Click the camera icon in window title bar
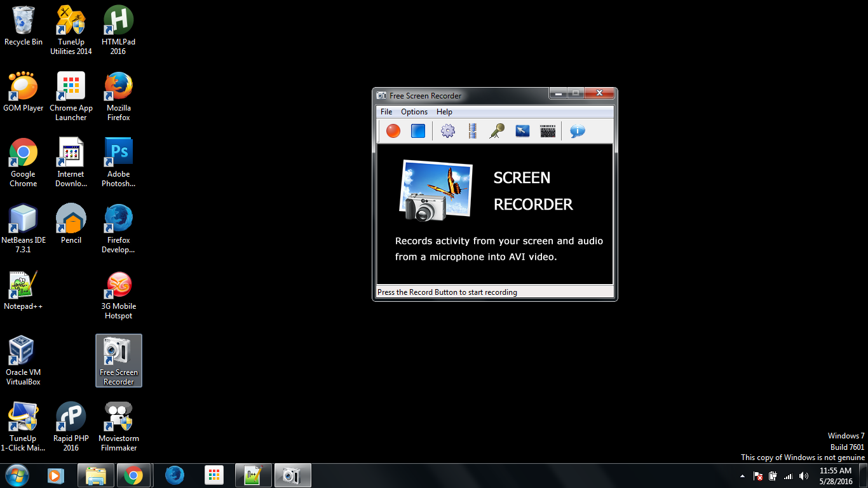This screenshot has width=868, height=488. click(x=381, y=95)
